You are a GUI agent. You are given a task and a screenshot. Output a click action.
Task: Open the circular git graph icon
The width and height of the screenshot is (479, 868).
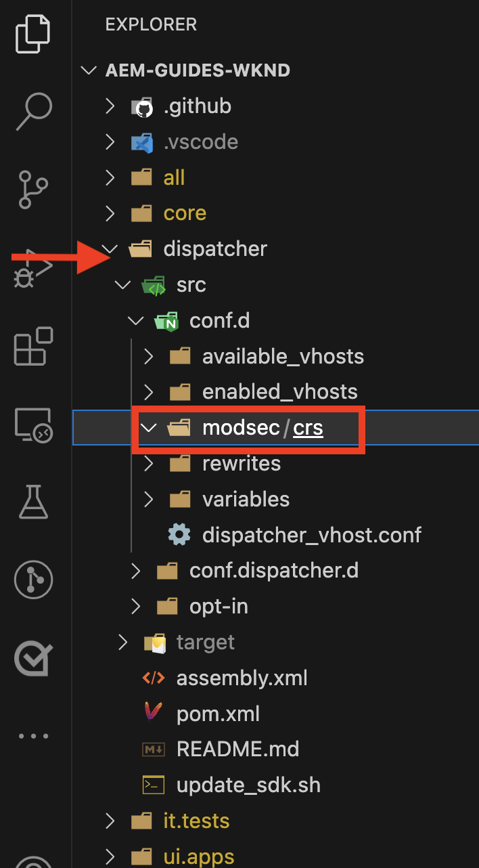pyautogui.click(x=33, y=580)
